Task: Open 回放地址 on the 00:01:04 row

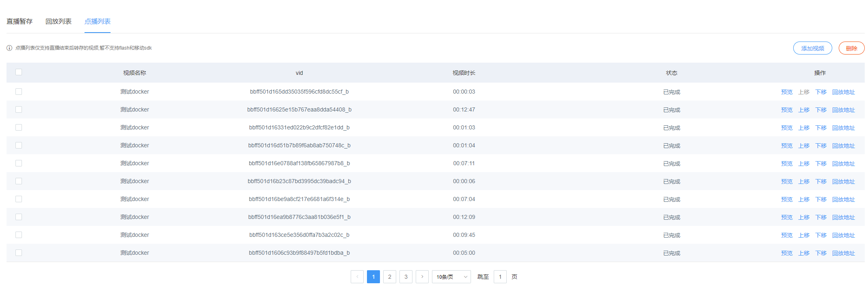Action: click(x=844, y=146)
